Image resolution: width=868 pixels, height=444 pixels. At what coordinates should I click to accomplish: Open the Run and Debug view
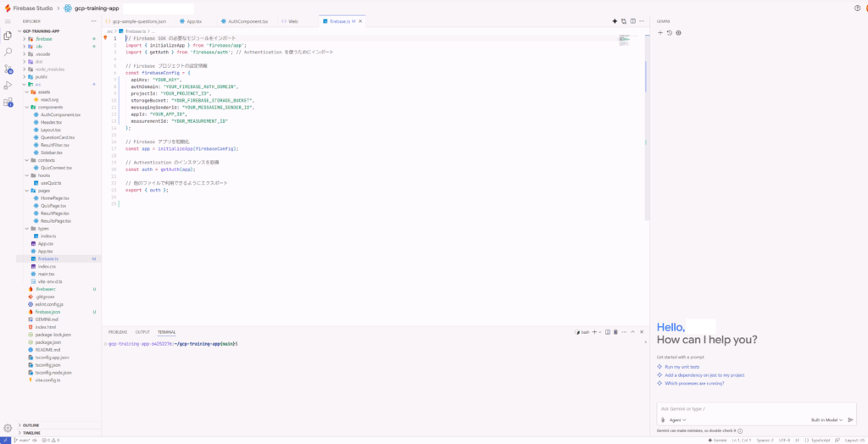point(8,86)
